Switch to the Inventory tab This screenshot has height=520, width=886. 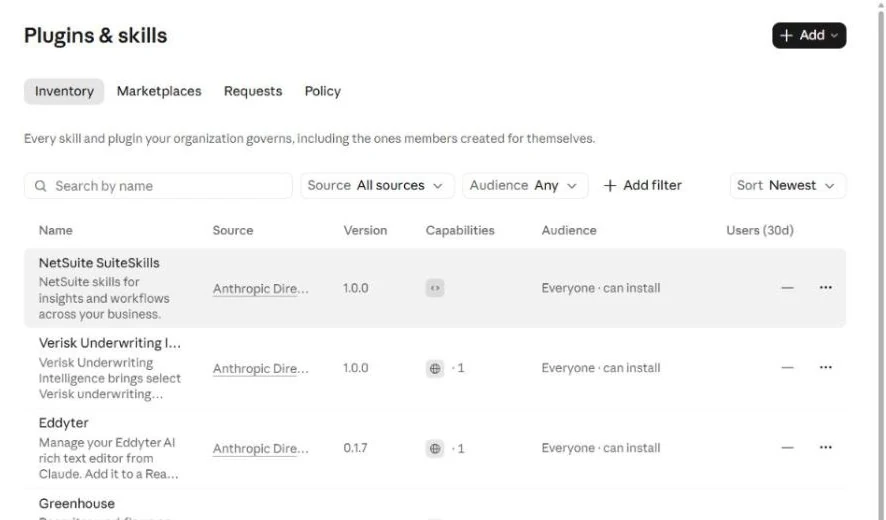[64, 91]
